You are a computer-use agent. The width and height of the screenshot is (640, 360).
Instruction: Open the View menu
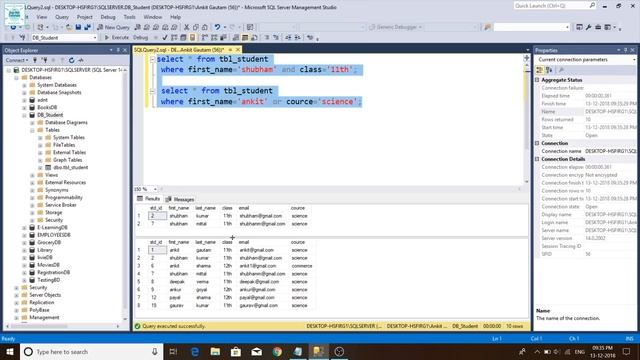pos(42,17)
